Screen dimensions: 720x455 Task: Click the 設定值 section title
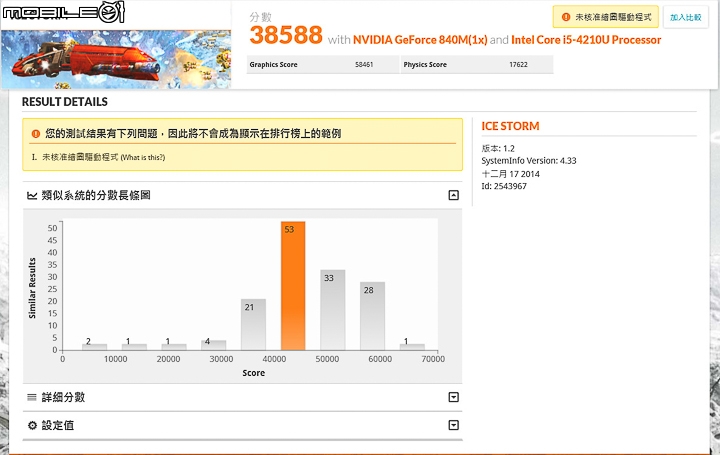coord(58,425)
